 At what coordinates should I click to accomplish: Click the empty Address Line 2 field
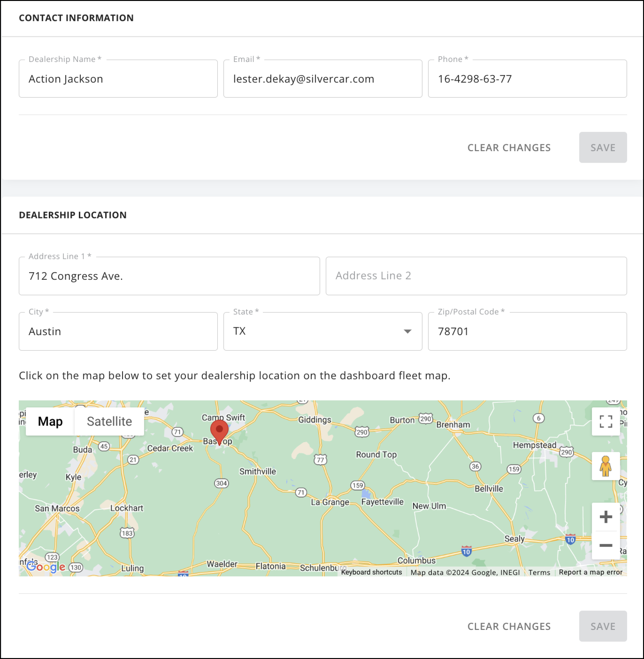click(x=476, y=276)
